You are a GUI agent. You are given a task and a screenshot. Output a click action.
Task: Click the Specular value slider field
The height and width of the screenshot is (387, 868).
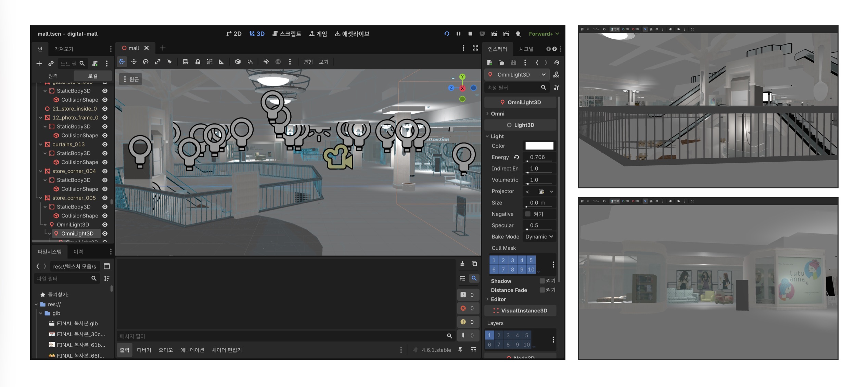[x=540, y=225]
